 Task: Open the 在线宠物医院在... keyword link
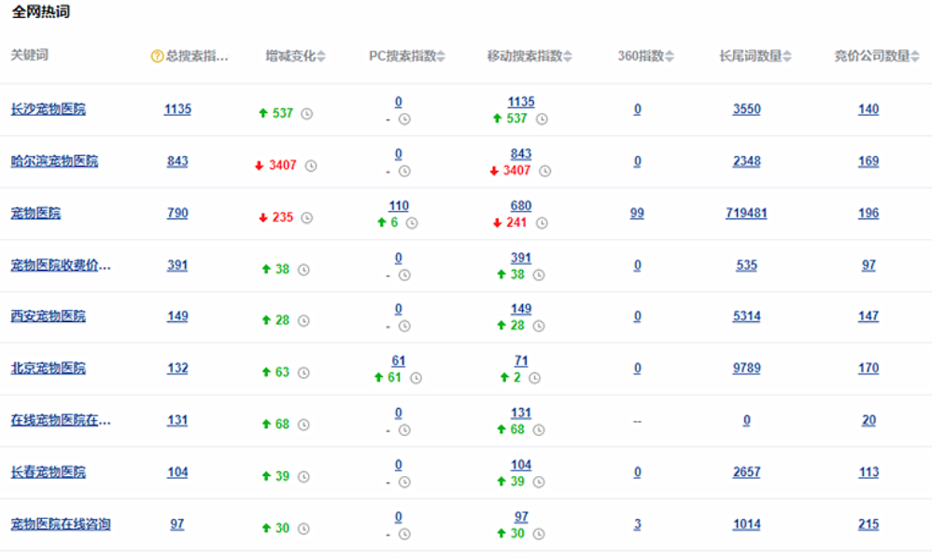61,420
